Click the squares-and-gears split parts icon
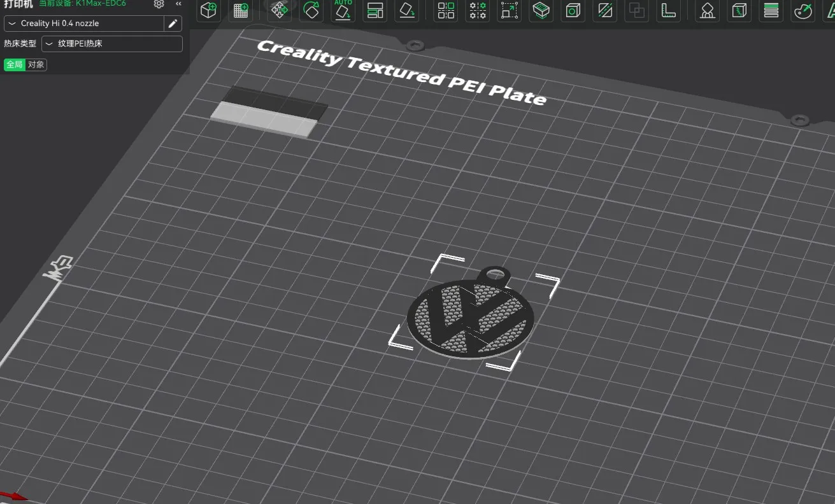The image size is (835, 504). pyautogui.click(x=478, y=10)
